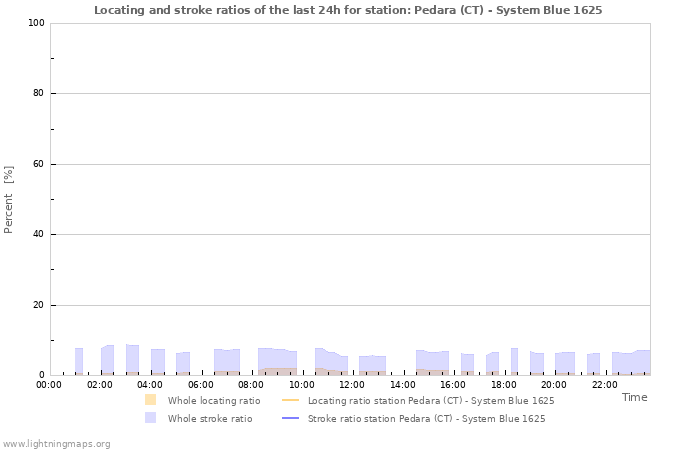Click the chart title text
The height and width of the screenshot is (450, 700).
click(348, 10)
